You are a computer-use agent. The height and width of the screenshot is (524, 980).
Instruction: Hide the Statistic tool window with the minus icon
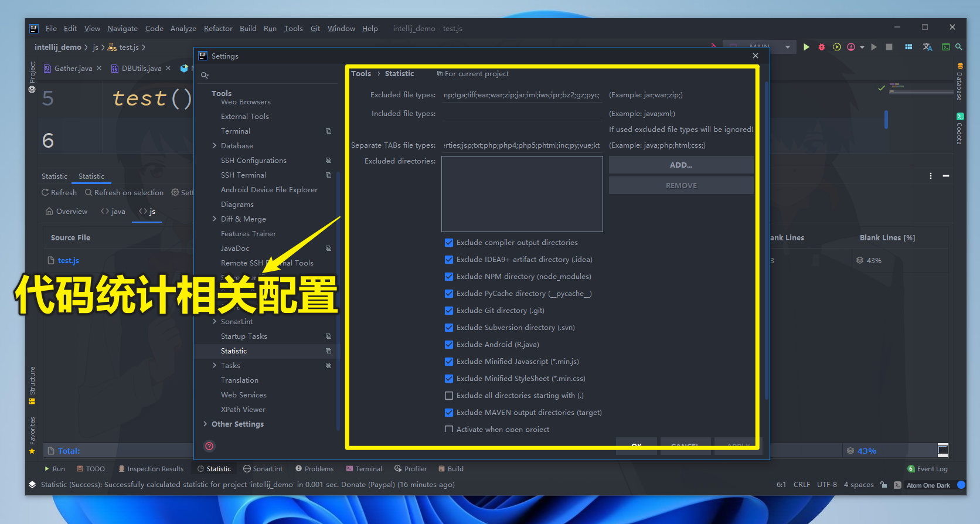[946, 176]
